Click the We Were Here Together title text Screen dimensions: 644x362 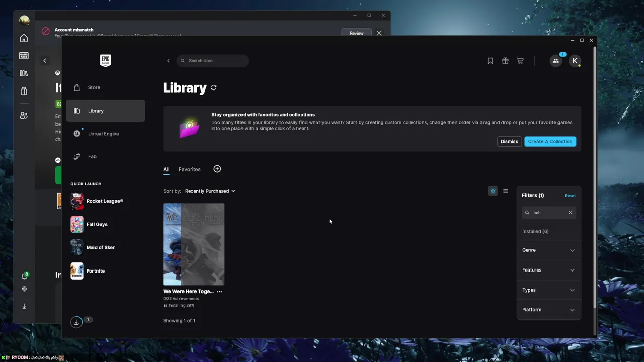coord(188,292)
